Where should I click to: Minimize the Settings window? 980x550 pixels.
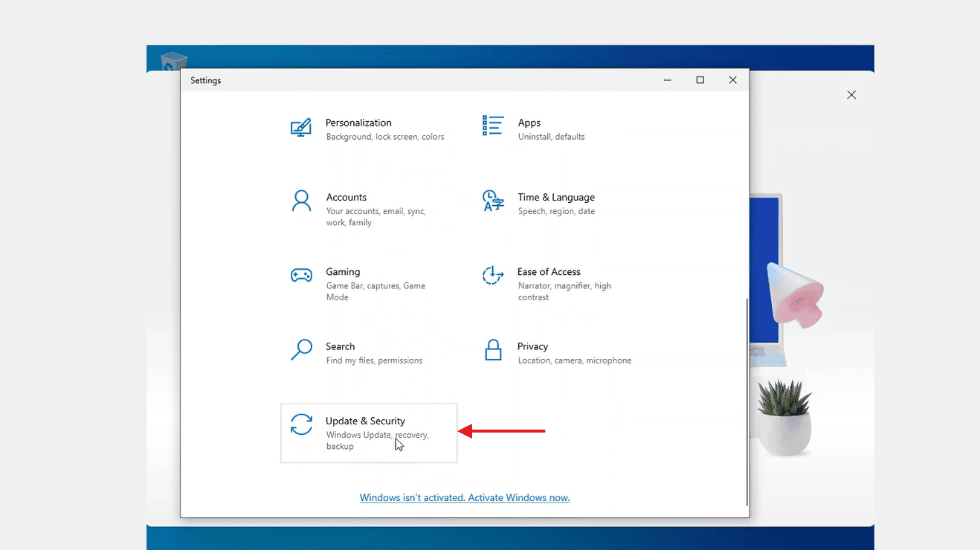click(x=667, y=80)
